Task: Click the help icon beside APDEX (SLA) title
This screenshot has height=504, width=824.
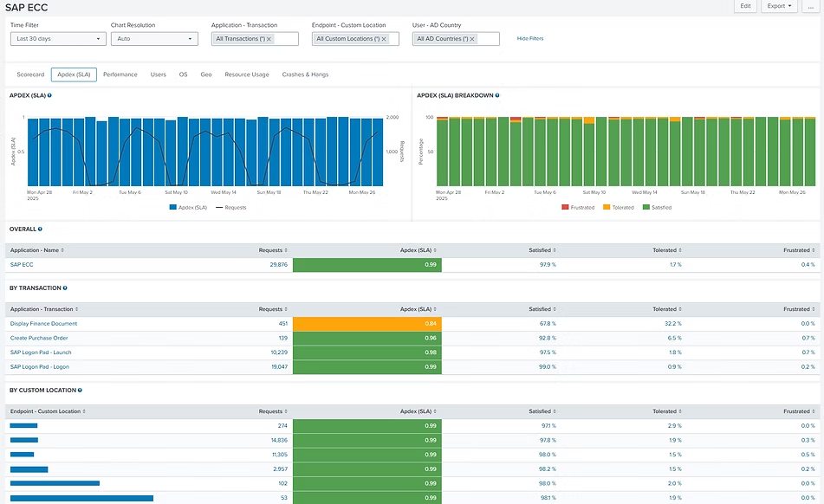Action: click(x=49, y=95)
